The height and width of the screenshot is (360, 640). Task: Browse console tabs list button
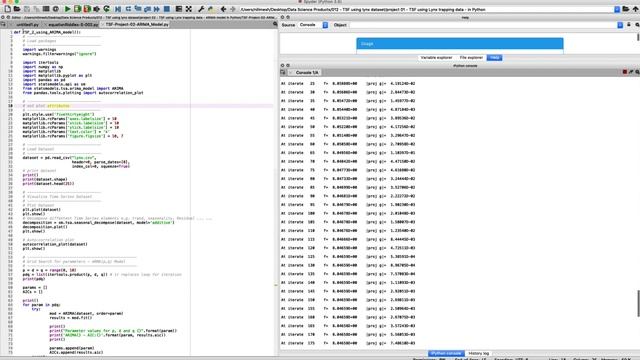point(283,73)
